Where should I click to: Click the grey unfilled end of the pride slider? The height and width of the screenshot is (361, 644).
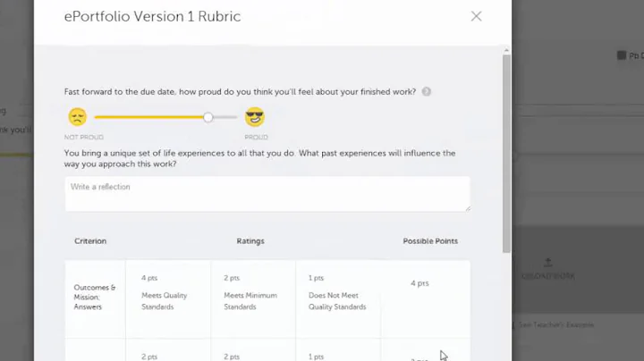tap(226, 117)
